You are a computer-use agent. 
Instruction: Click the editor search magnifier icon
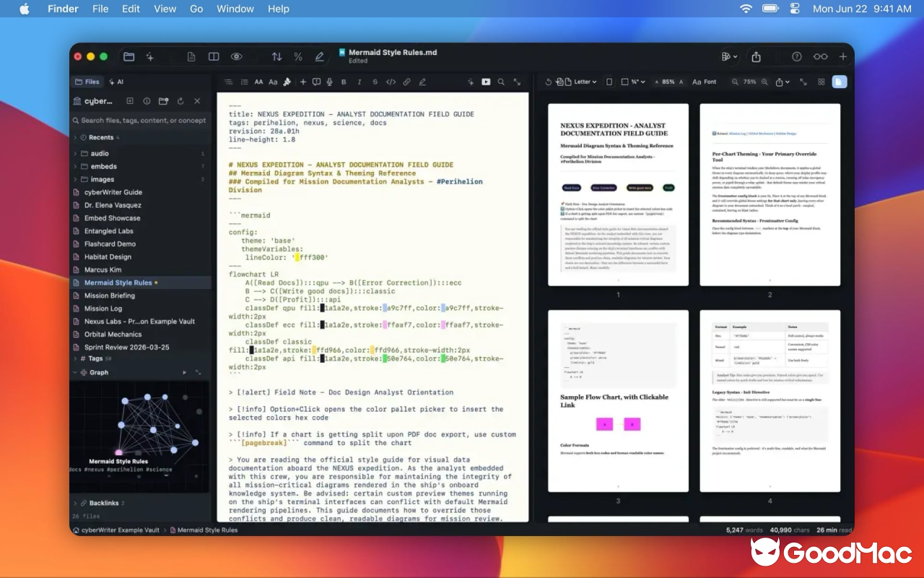(x=501, y=82)
